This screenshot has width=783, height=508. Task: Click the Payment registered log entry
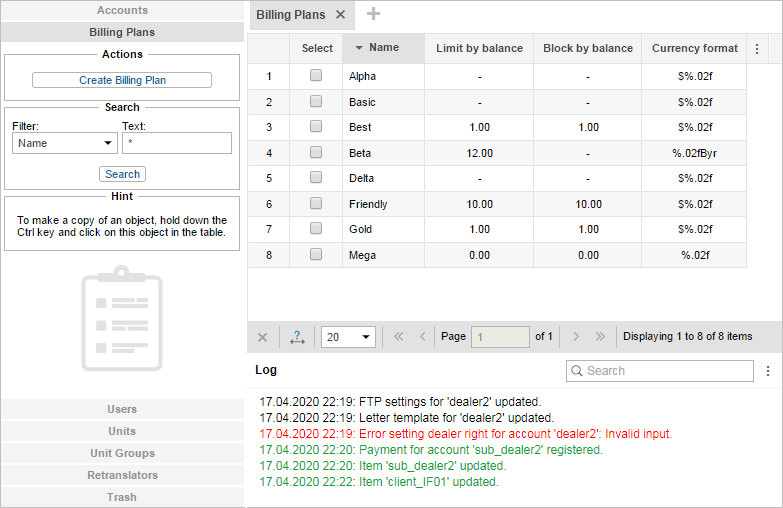(431, 450)
